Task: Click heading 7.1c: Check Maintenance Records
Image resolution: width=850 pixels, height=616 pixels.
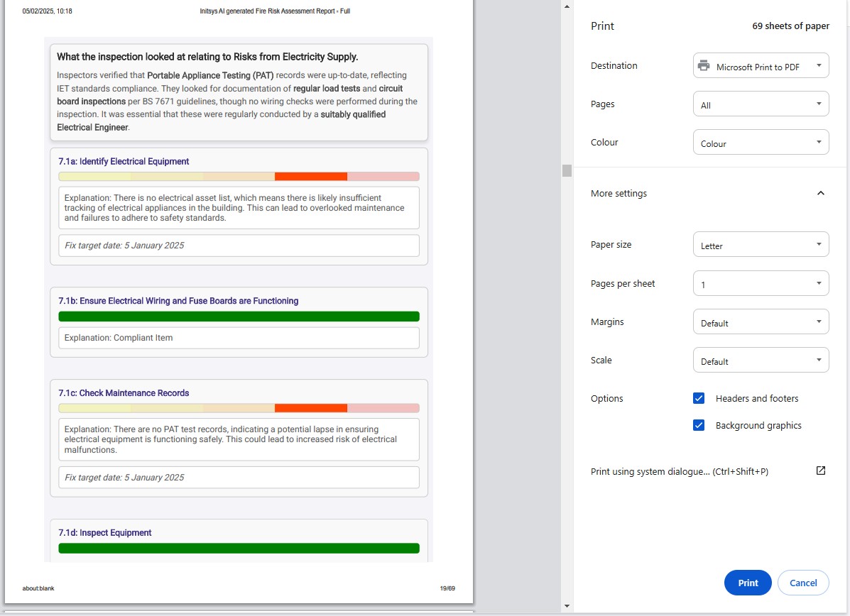Action: [124, 392]
